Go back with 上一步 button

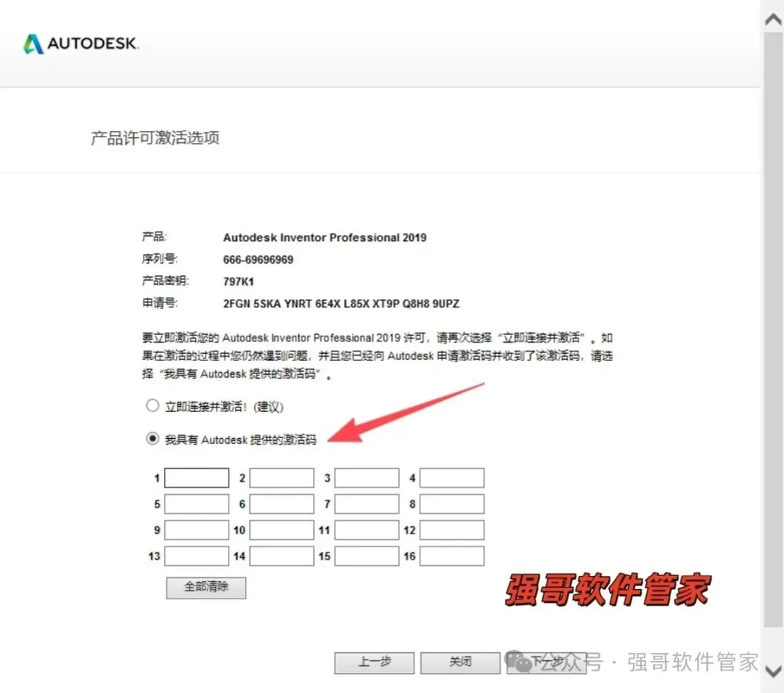point(375,662)
